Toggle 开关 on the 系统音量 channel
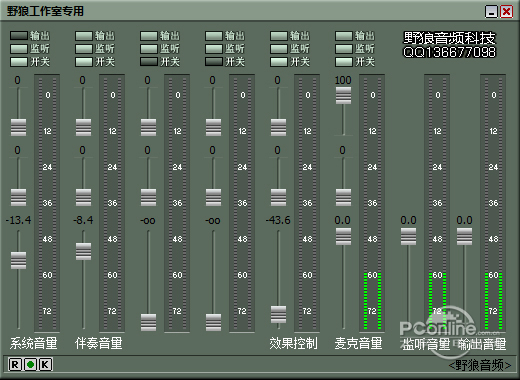 (x=19, y=62)
